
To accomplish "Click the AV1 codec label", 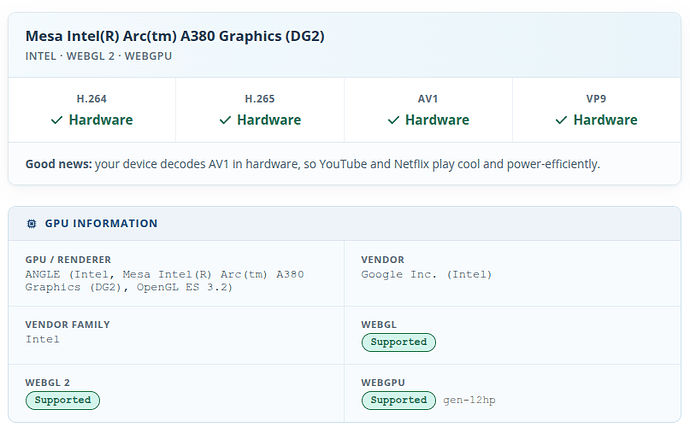I will [x=428, y=99].
